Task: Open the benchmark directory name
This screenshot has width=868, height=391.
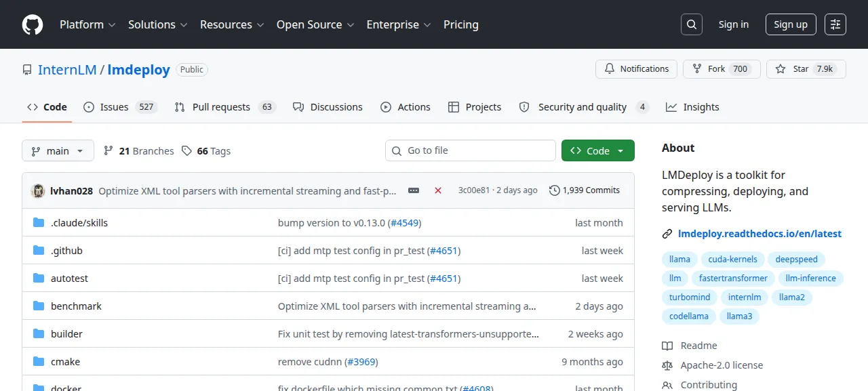Action: (76, 306)
